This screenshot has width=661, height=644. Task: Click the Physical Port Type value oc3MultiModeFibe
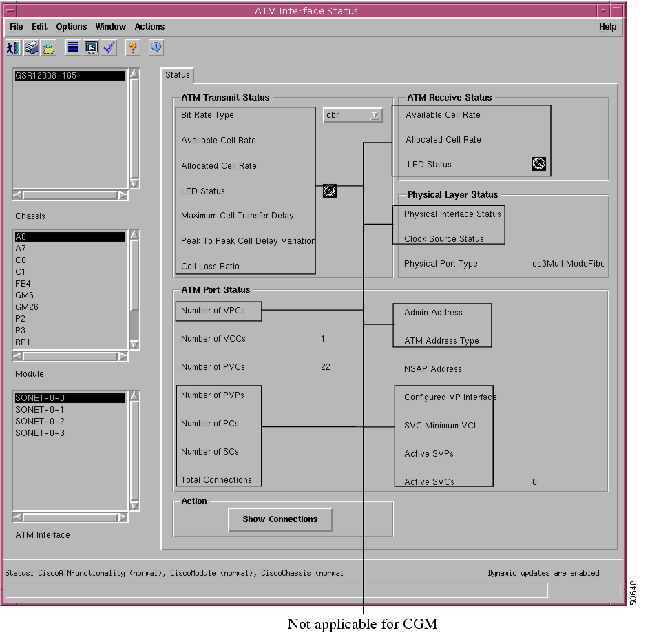click(568, 264)
